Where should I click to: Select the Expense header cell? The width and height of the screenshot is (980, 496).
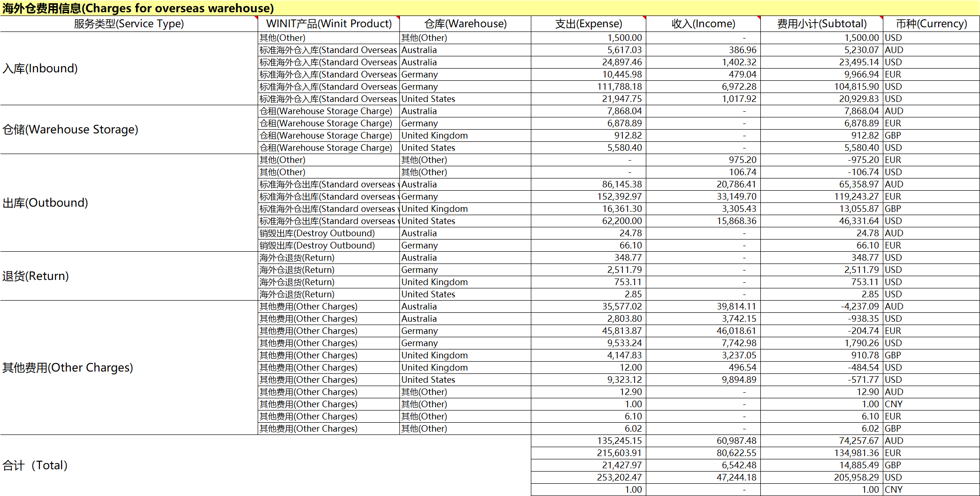589,23
